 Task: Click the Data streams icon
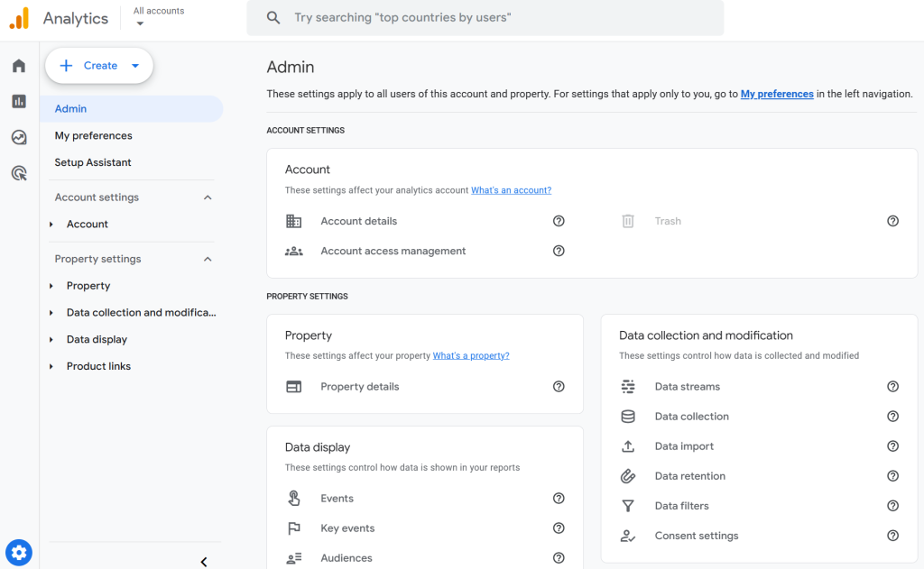coord(628,387)
